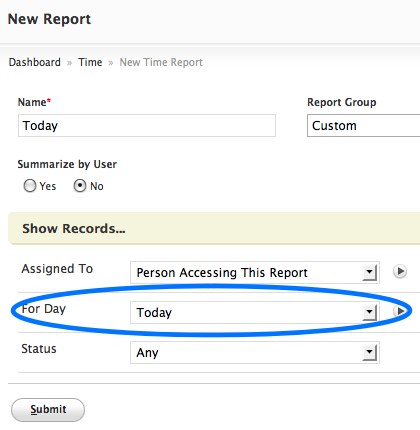Image resolution: width=420 pixels, height=430 pixels.
Task: Open the Person Accessing This Report dropdown
Action: pos(255,273)
